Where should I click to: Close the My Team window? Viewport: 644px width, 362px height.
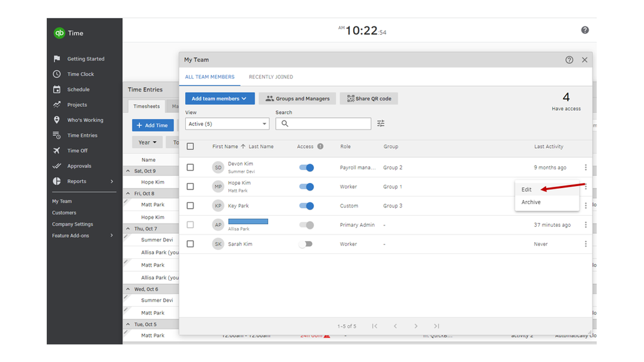[585, 60]
